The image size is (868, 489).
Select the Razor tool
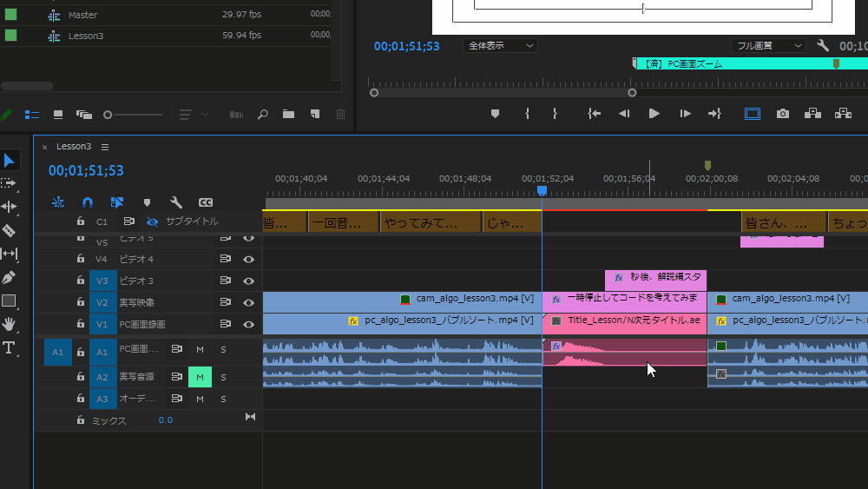click(9, 230)
